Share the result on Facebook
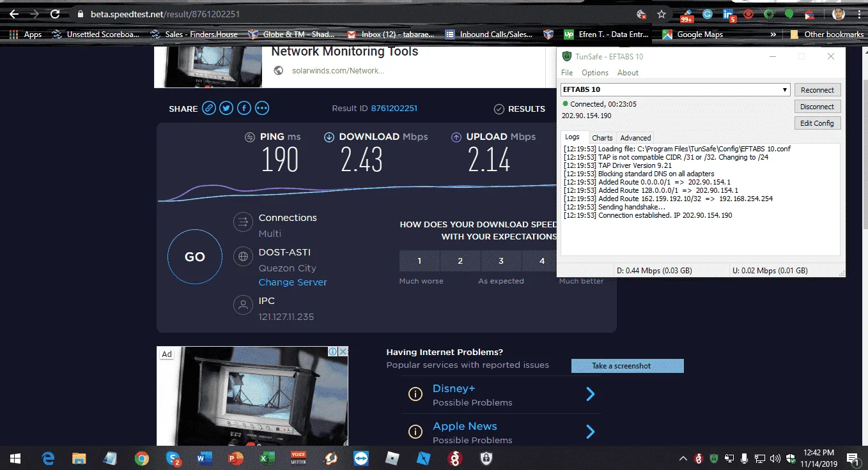The image size is (868, 470). pyautogui.click(x=244, y=109)
